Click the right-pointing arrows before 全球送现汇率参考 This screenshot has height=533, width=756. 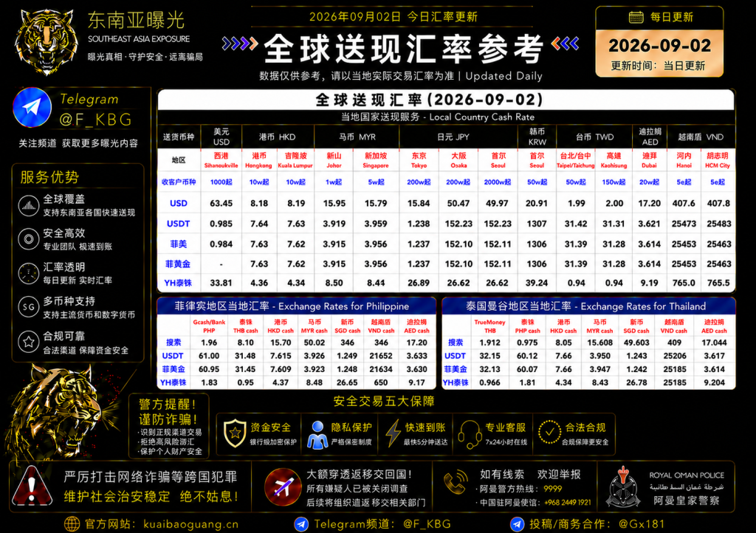click(x=240, y=44)
